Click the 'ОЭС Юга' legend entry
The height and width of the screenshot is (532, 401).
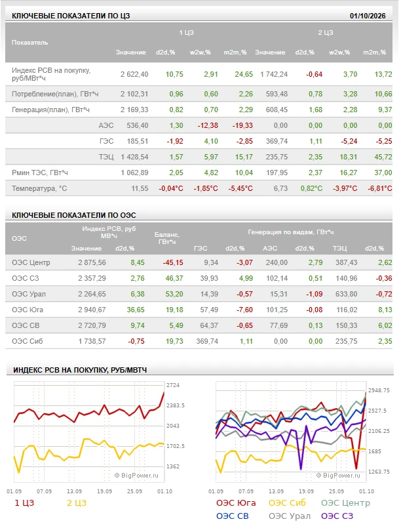[236, 503]
